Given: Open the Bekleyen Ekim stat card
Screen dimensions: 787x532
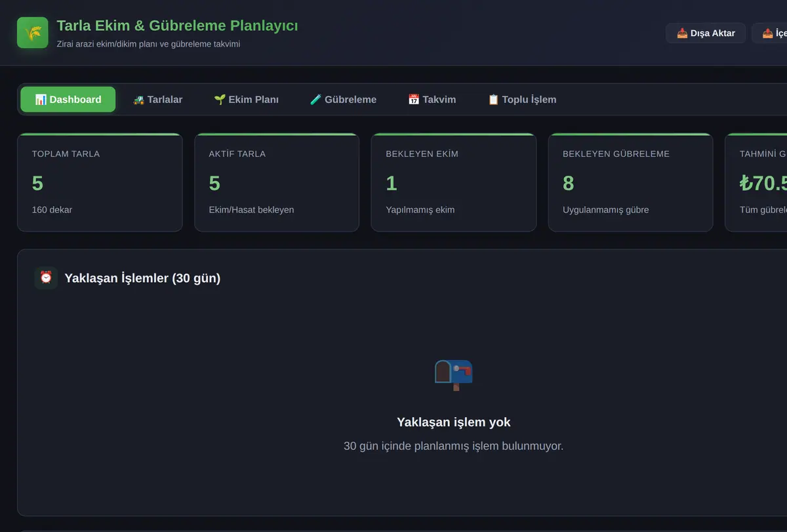Looking at the screenshot, I should pyautogui.click(x=454, y=182).
